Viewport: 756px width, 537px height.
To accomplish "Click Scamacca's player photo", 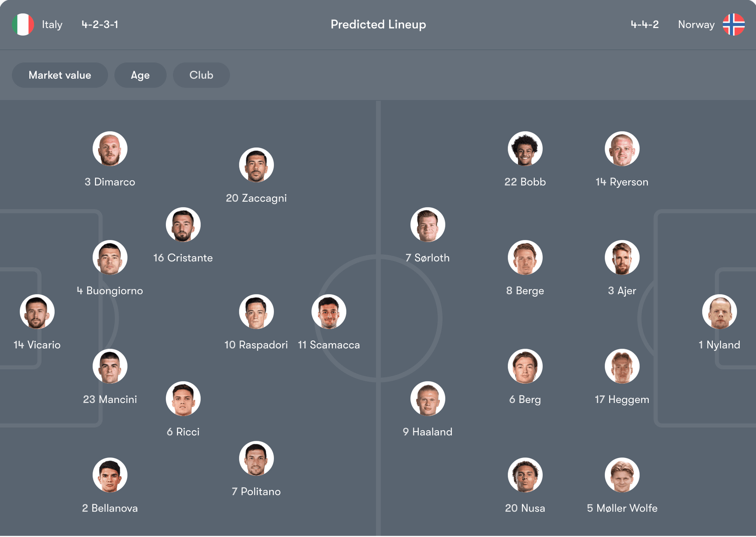I will pyautogui.click(x=329, y=312).
